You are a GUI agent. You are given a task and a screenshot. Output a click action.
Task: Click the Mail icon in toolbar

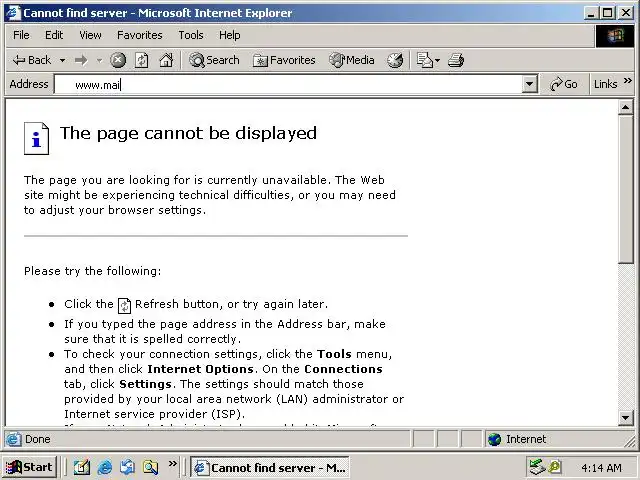(x=424, y=60)
